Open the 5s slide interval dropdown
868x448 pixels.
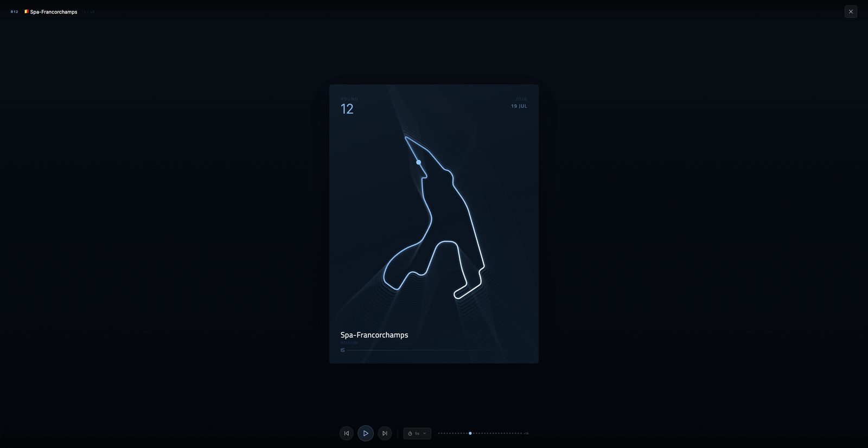[x=417, y=433]
